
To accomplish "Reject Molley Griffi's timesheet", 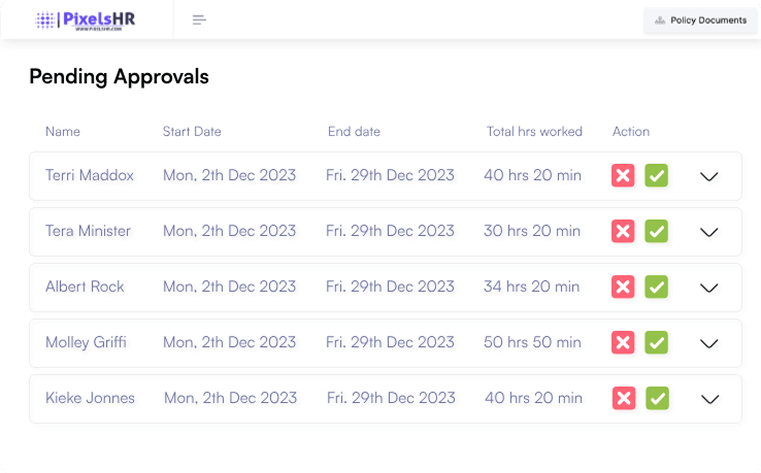I will 623,343.
